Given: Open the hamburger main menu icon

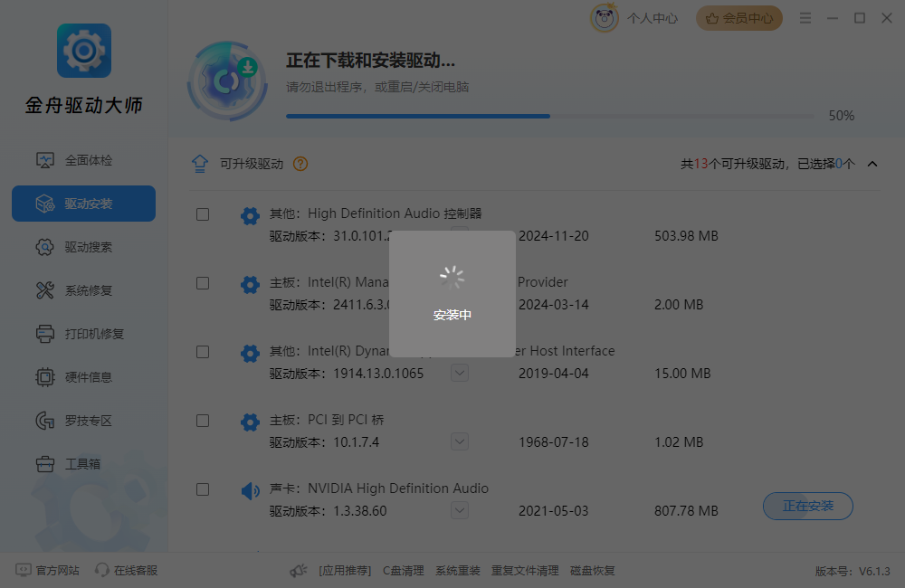Looking at the screenshot, I should [805, 18].
